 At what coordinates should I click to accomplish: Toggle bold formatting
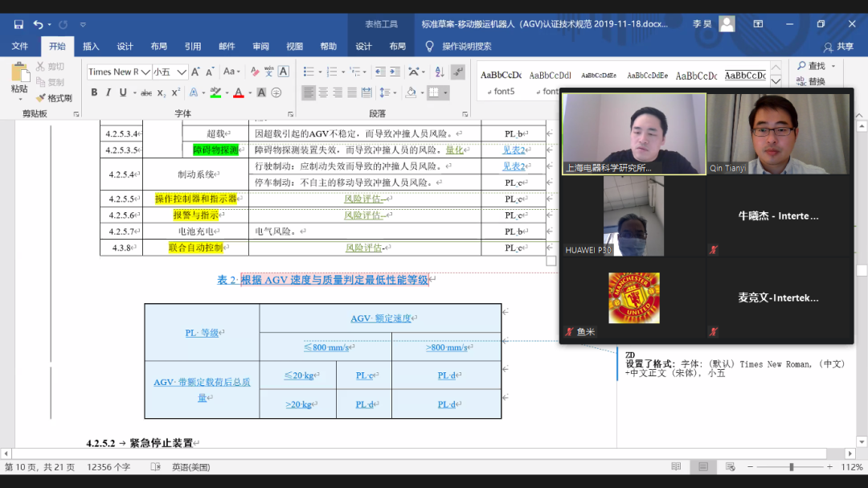94,92
